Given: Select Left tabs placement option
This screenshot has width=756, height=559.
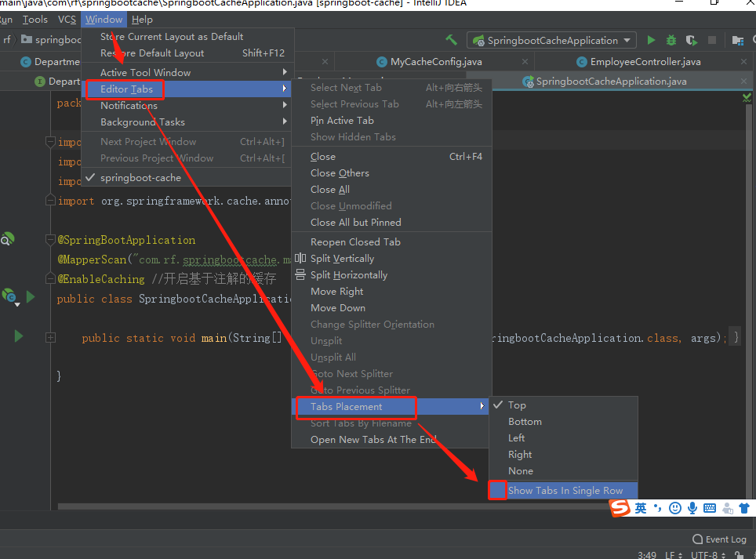Looking at the screenshot, I should click(563, 438).
